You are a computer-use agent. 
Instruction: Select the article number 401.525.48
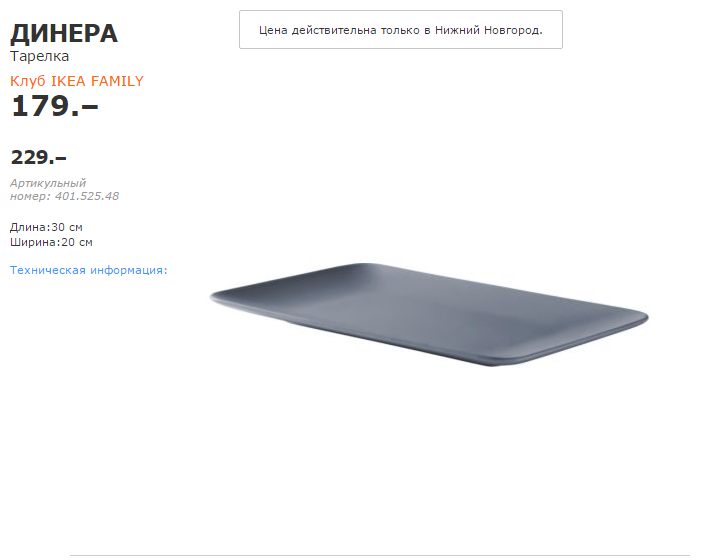click(x=87, y=196)
